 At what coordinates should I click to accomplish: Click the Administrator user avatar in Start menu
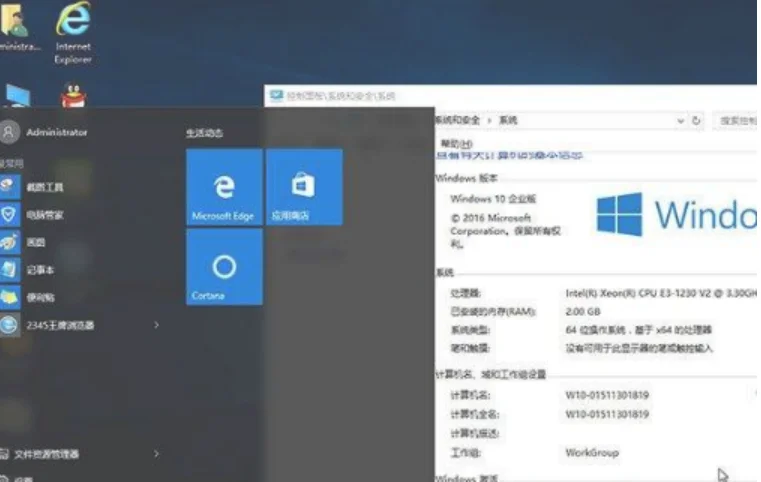pyautogui.click(x=9, y=132)
